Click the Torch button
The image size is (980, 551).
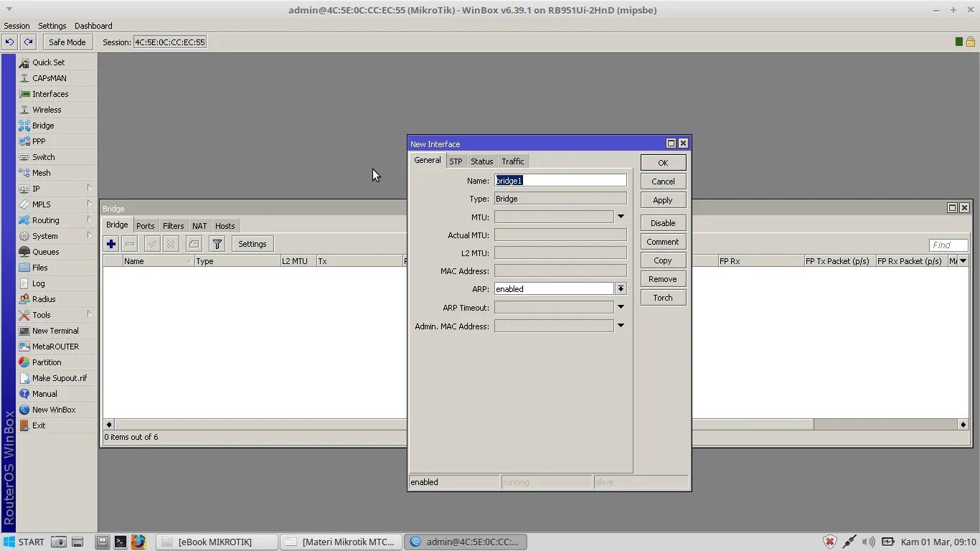coord(663,298)
